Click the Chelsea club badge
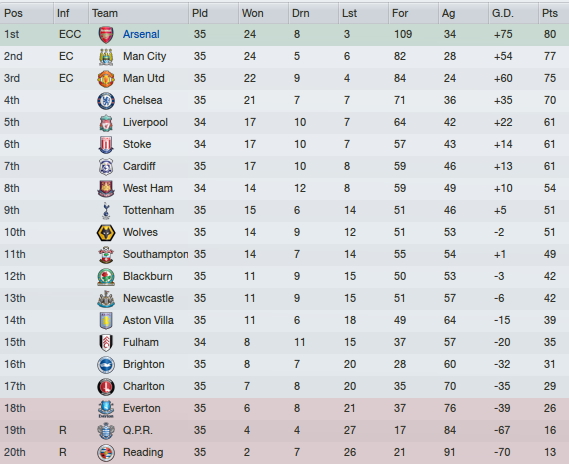Image resolution: width=569 pixels, height=464 pixels. click(x=106, y=101)
